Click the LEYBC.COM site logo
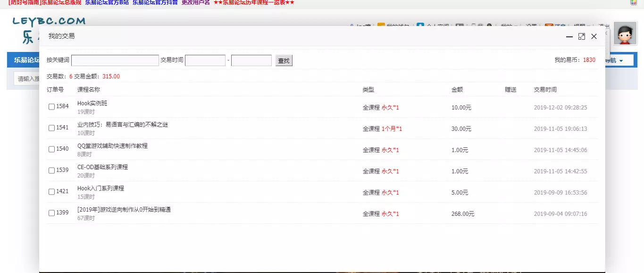Image resolution: width=644 pixels, height=273 pixels. point(49,21)
